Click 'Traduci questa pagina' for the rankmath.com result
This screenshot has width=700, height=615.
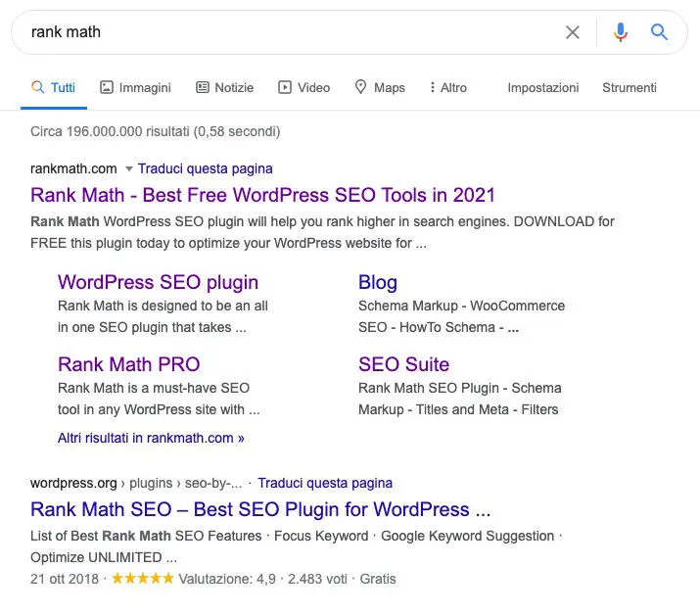[x=205, y=168]
